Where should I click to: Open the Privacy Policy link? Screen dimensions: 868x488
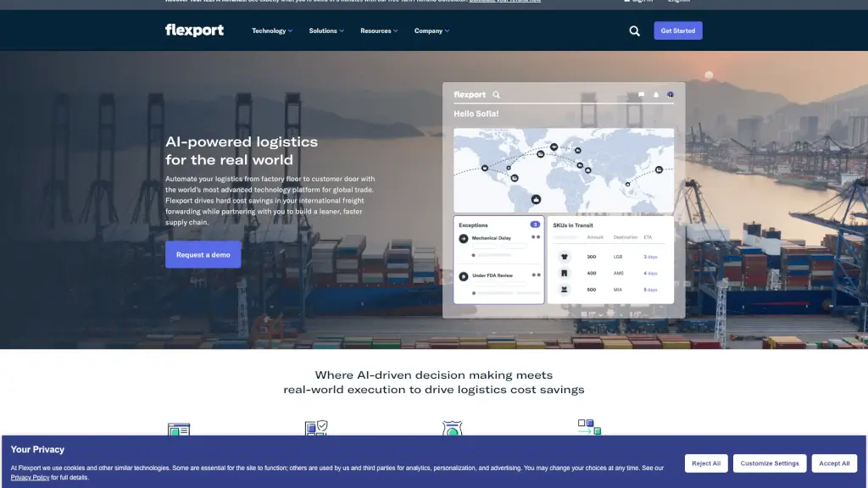30,478
